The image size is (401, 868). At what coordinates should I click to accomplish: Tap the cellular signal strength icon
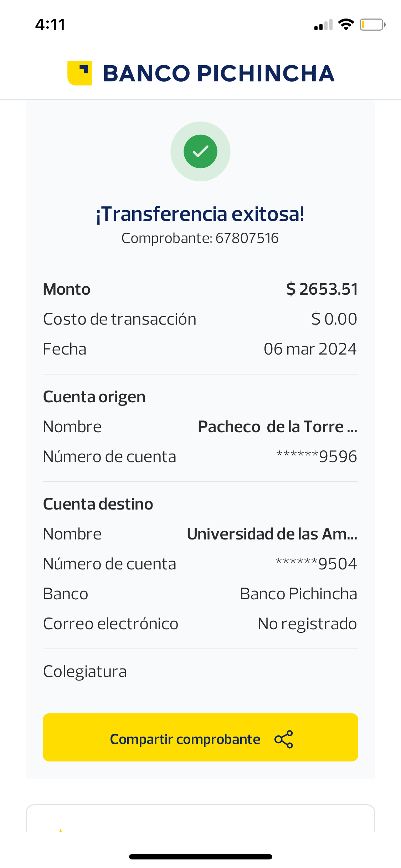coord(323,25)
